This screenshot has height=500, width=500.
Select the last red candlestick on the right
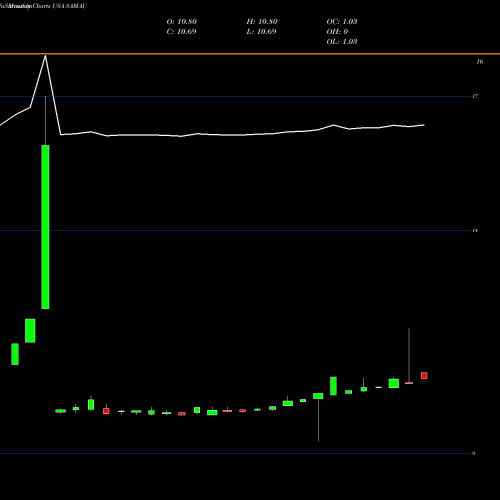424,376
